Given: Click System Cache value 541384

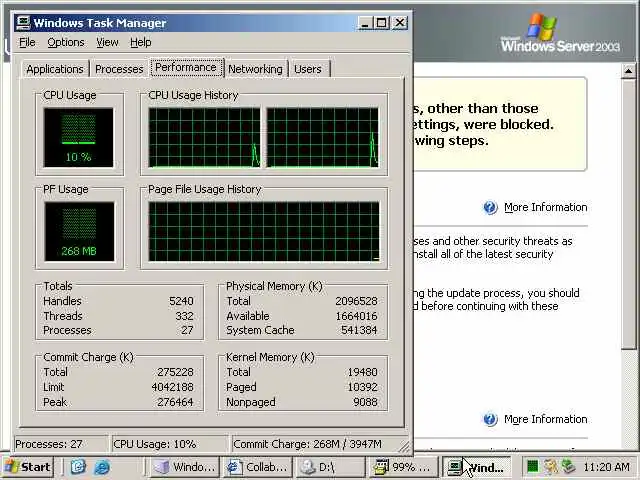Looking at the screenshot, I should pyautogui.click(x=359, y=330).
